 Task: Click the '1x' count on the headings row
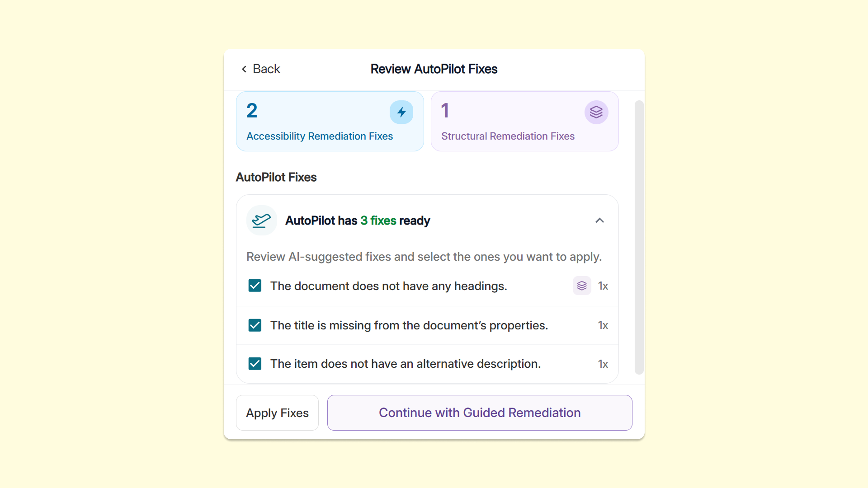click(603, 286)
